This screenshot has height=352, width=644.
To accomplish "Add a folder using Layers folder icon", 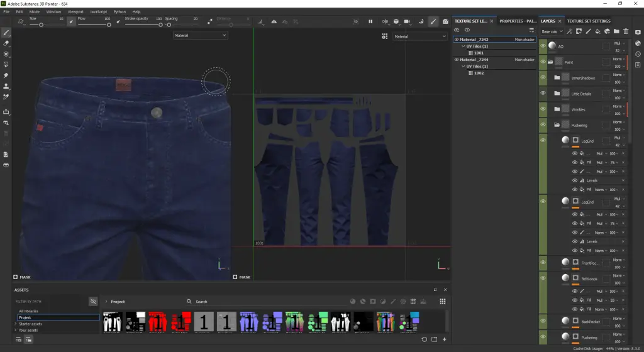I will click(616, 31).
